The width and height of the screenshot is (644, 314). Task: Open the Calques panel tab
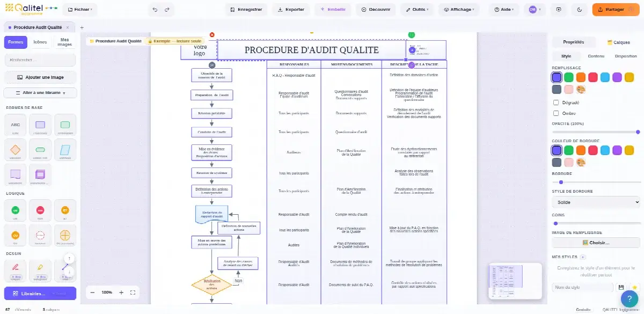[618, 42]
